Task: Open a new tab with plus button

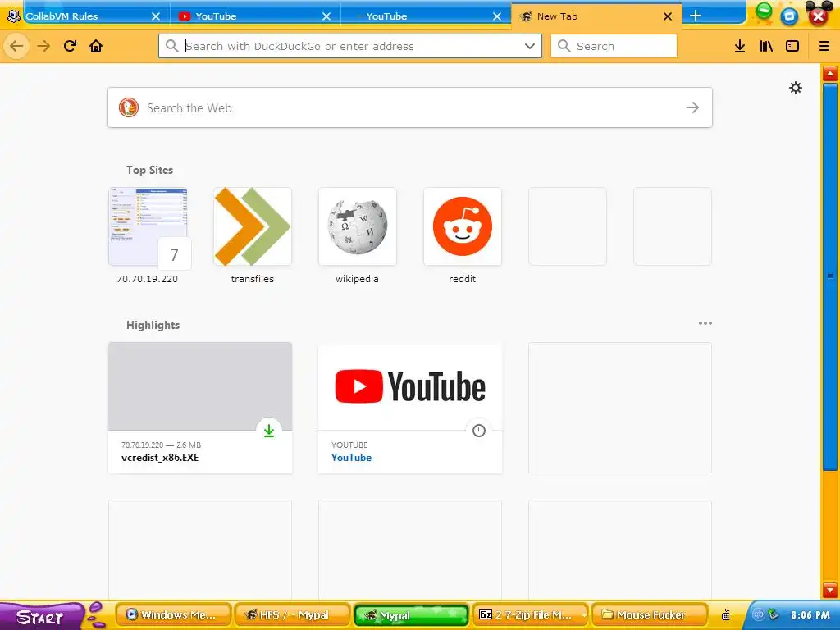Action: click(696, 16)
